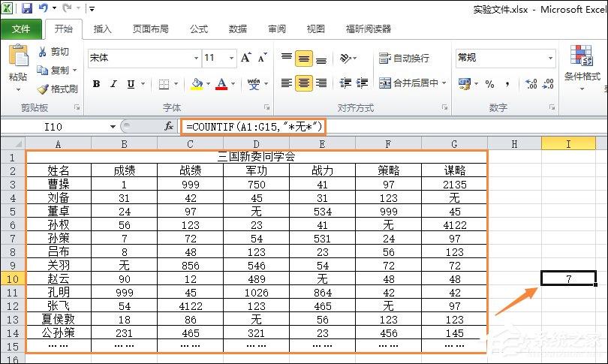Select cell G3 with value 2135
Screen dimensions: 608x364
click(x=454, y=184)
